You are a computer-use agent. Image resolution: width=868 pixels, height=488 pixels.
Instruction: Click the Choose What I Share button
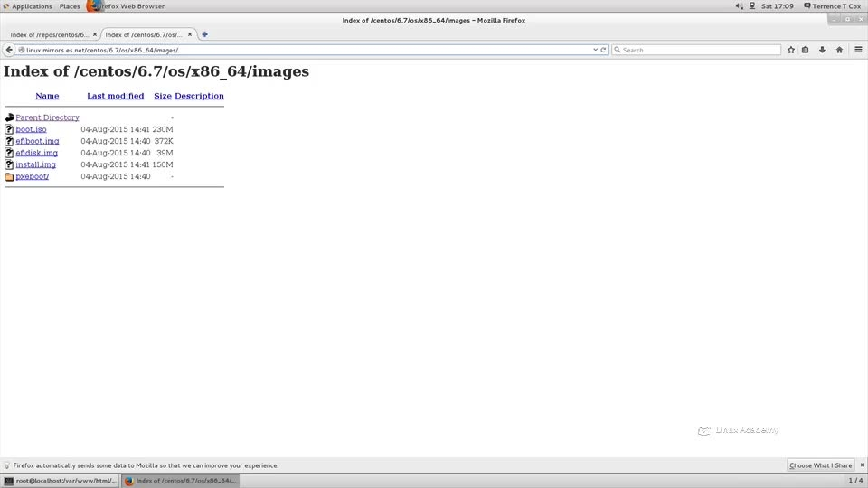[x=820, y=465]
